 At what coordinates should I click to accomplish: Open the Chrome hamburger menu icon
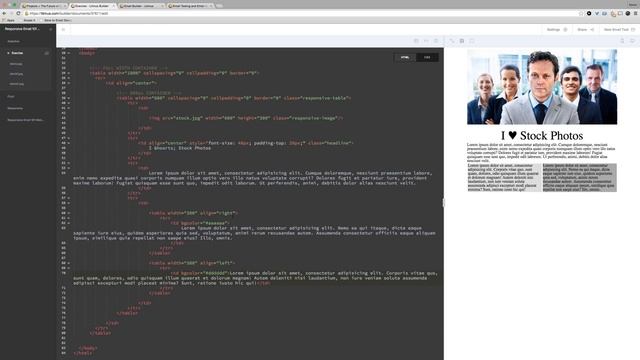click(636, 13)
